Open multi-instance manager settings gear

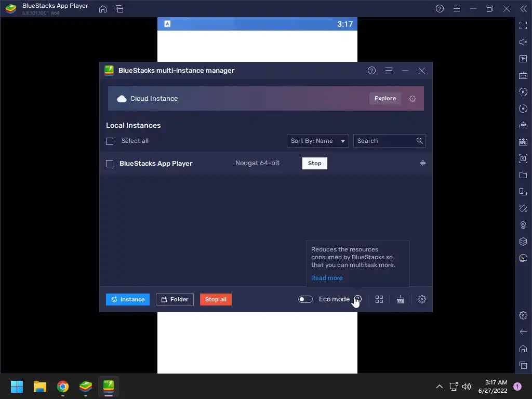click(422, 299)
